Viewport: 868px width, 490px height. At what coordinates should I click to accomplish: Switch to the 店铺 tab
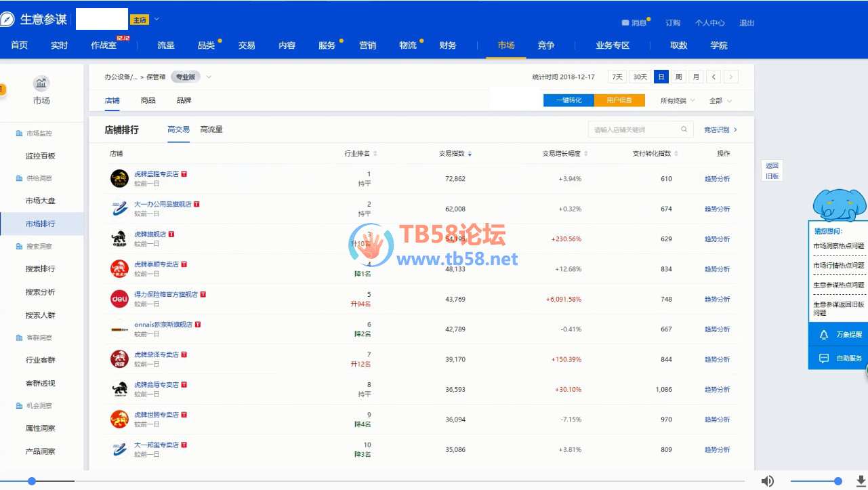[x=112, y=100]
